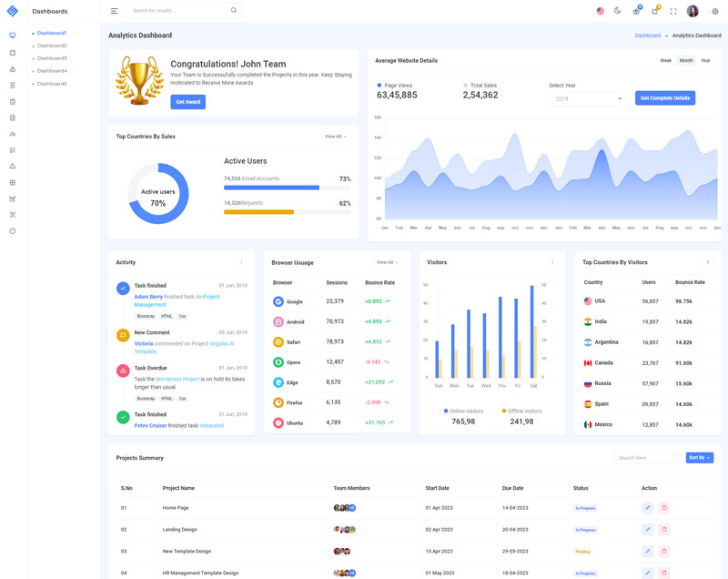Click the Get Award button

[187, 102]
